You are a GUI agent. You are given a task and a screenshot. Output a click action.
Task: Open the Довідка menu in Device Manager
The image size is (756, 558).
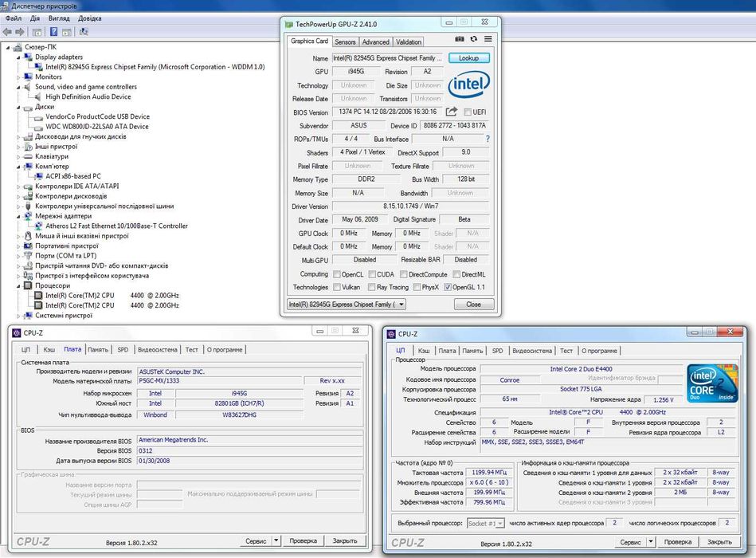[x=90, y=18]
